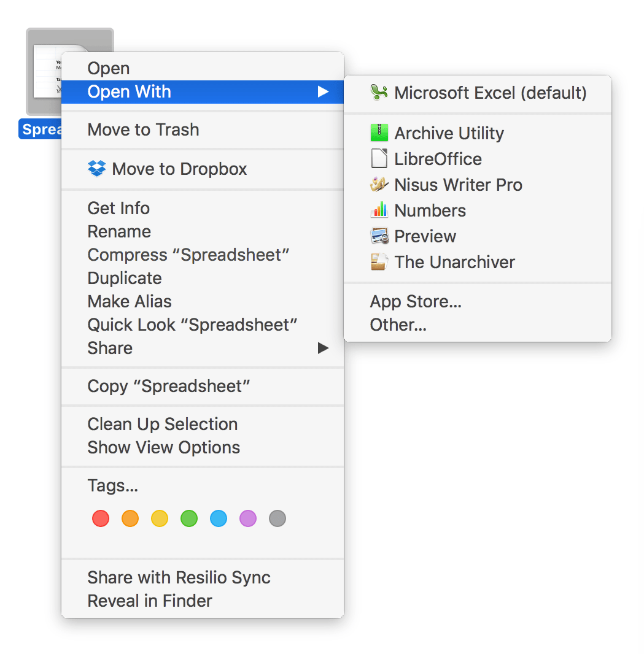
Task: Open with LibreOffice
Action: coord(478,159)
